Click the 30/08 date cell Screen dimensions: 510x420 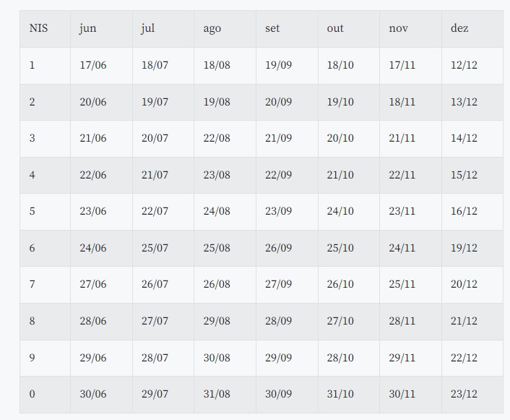coord(217,358)
